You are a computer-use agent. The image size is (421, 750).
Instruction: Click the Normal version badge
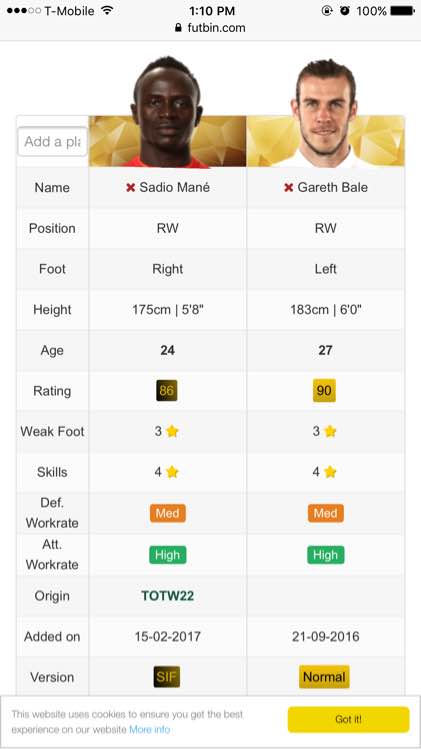[324, 677]
